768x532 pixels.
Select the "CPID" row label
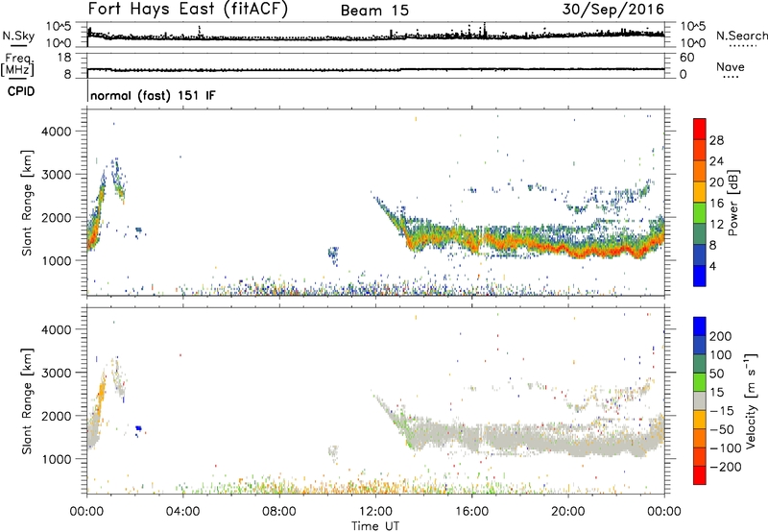(x=21, y=91)
